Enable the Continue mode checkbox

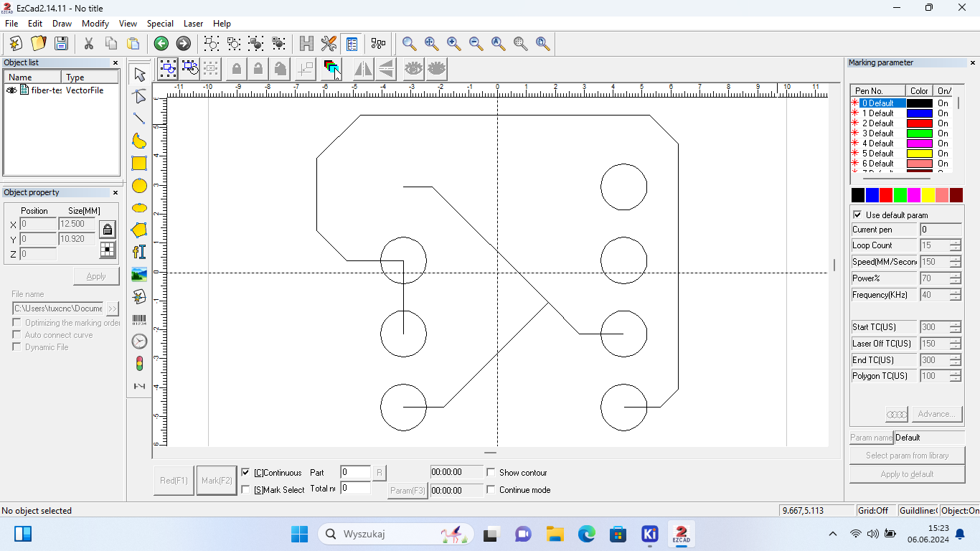point(491,490)
